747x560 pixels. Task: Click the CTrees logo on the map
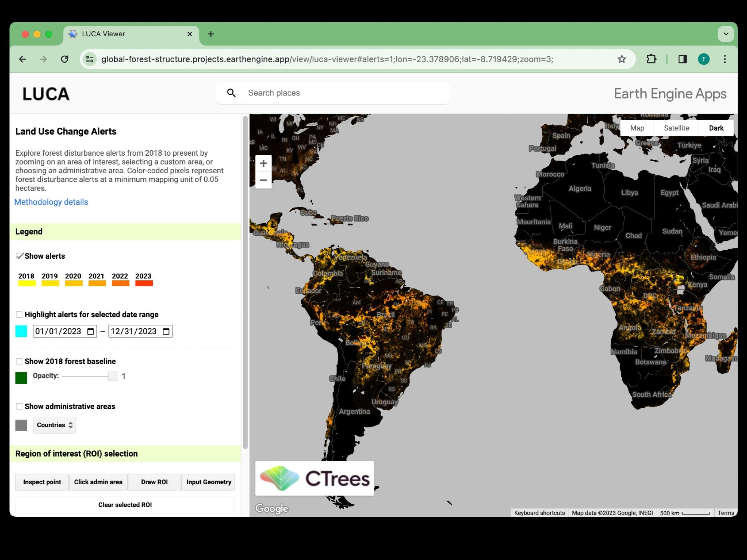tap(315, 478)
